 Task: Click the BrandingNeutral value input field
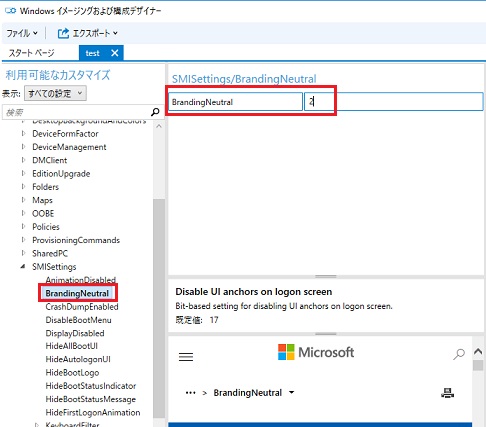[394, 102]
